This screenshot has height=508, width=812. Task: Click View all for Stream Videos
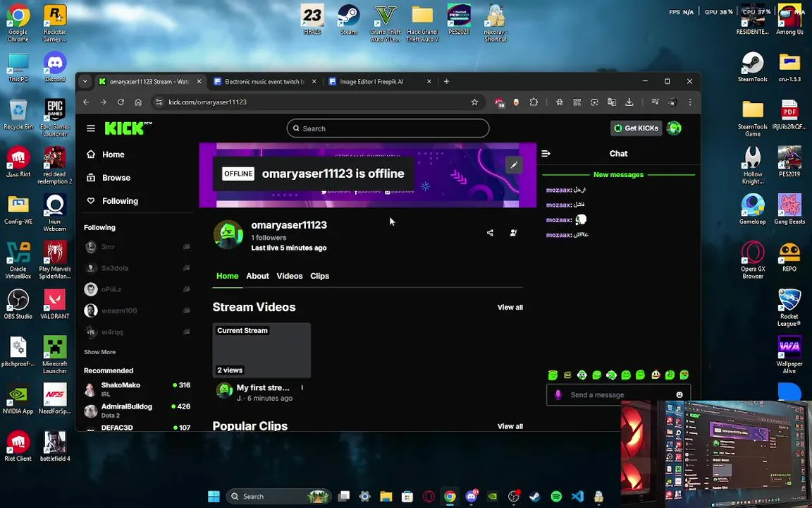coord(510,308)
